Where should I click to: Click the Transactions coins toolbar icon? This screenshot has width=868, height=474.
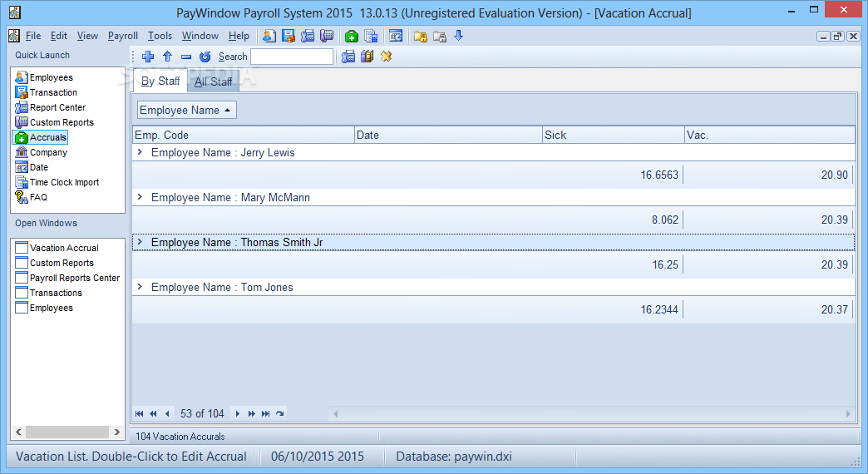coord(289,36)
